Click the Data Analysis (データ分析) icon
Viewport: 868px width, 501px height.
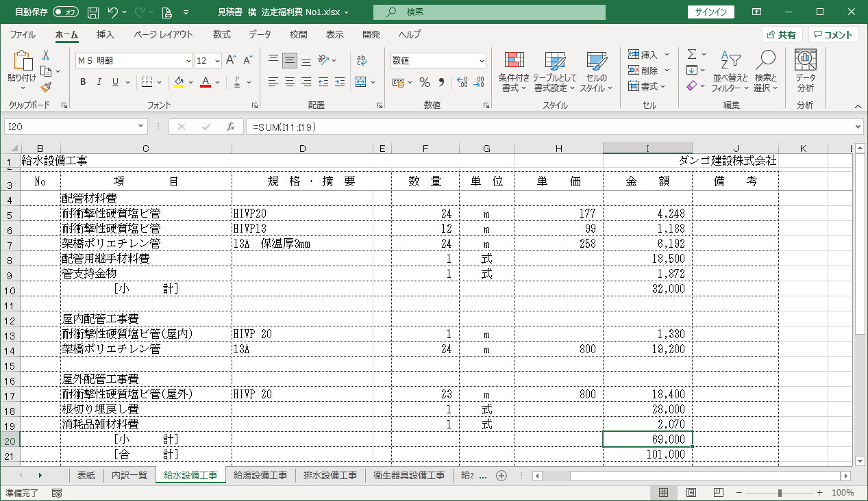tap(805, 71)
